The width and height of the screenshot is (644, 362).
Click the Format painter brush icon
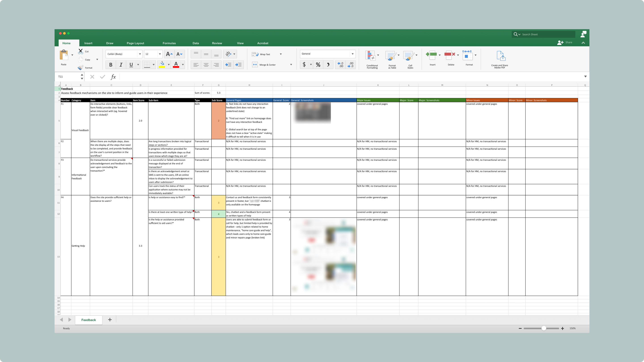[80, 68]
